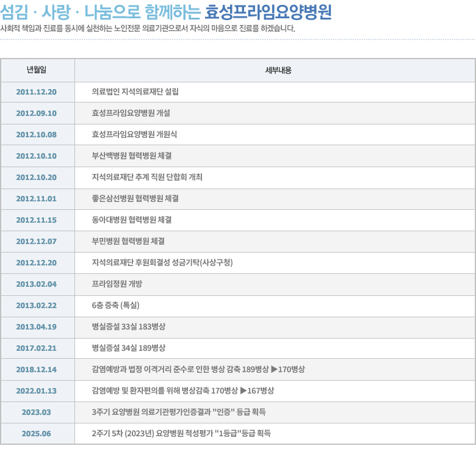Click the date 2023.03

click(37, 412)
